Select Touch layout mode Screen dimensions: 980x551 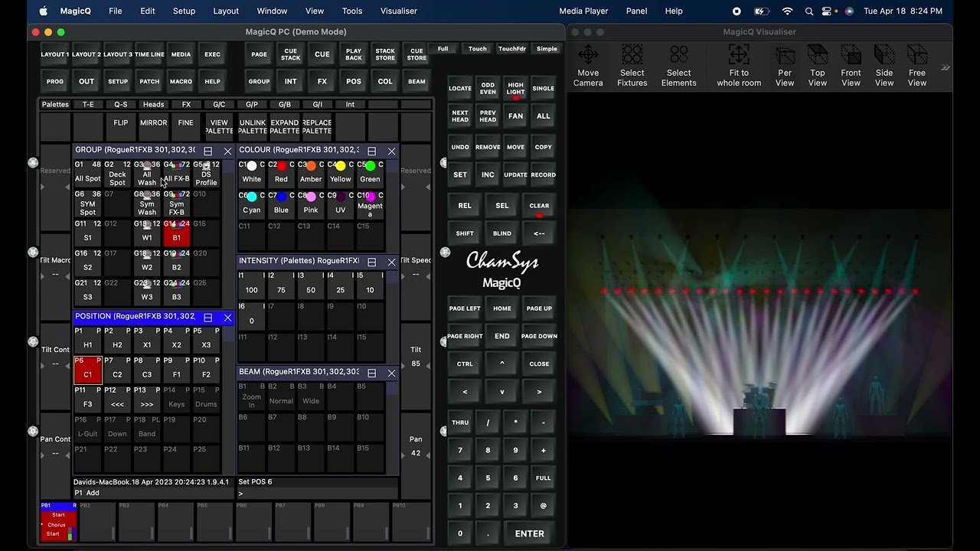click(478, 49)
